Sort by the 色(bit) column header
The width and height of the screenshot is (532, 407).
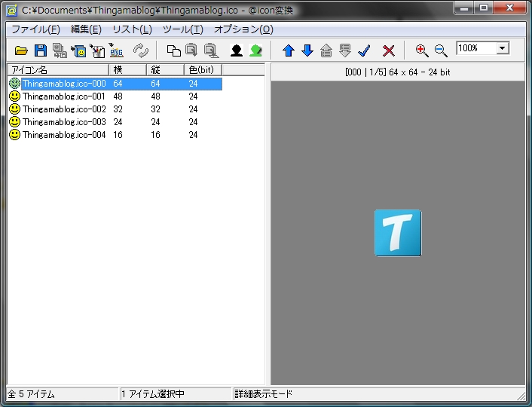(x=203, y=70)
